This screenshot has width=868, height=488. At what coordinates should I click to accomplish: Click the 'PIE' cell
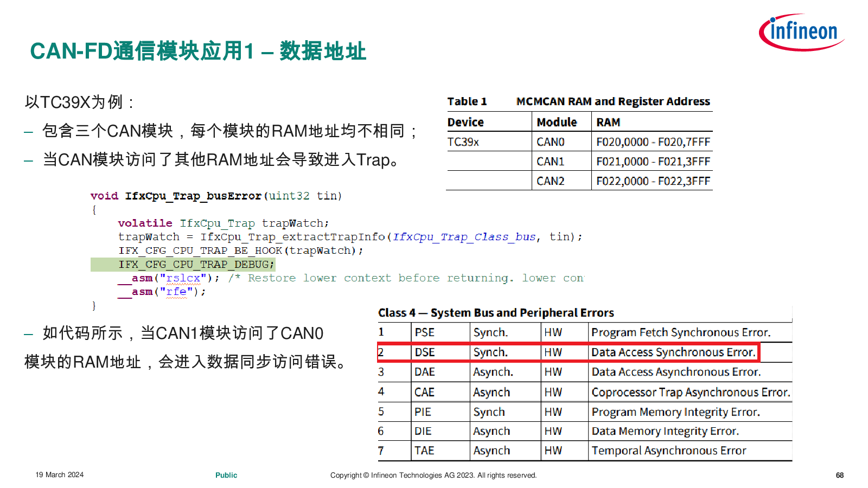click(423, 412)
